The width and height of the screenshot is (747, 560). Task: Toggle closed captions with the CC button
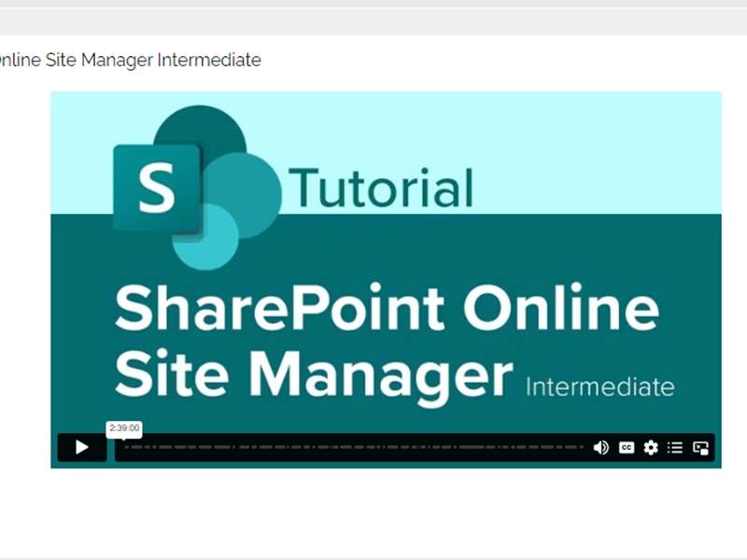coord(627,448)
